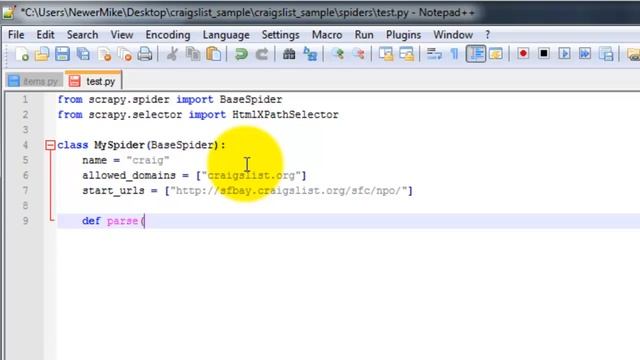Click the Zoom In toolbar icon

point(338,54)
